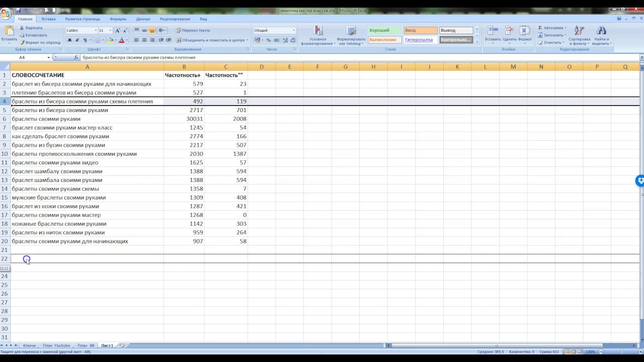Open Условное форматирование conditional formatting
This screenshot has height=362, width=644.
318,35
